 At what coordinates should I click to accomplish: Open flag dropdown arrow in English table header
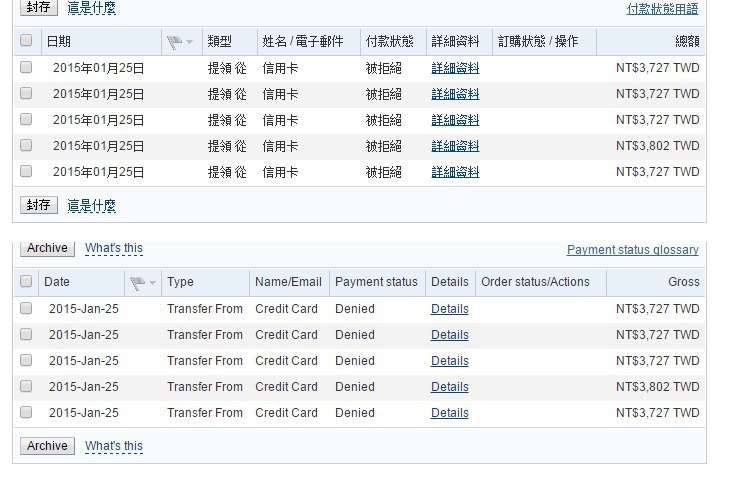152,282
